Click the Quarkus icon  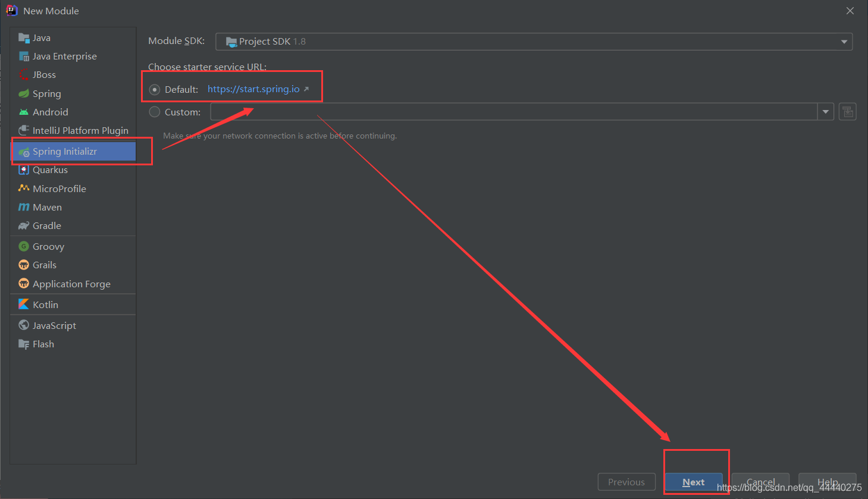[24, 170]
